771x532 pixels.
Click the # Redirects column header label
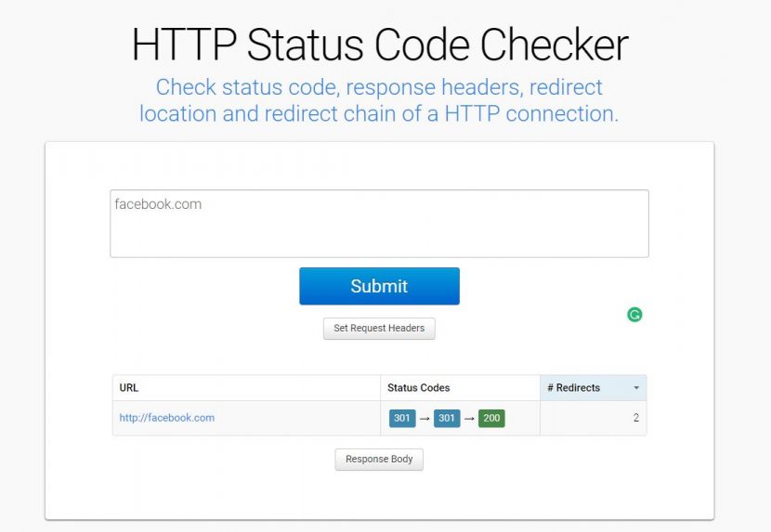point(574,388)
